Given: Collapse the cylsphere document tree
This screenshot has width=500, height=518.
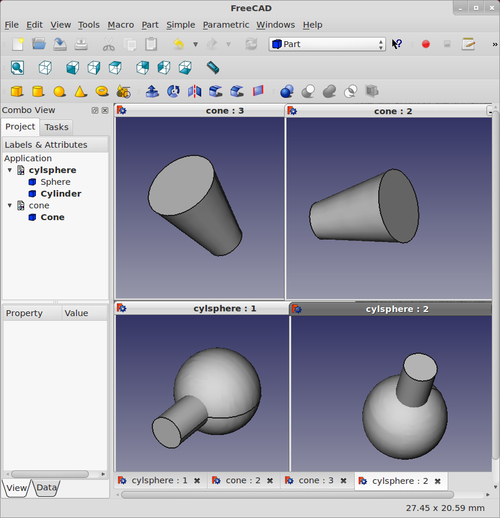Looking at the screenshot, I should (x=10, y=170).
